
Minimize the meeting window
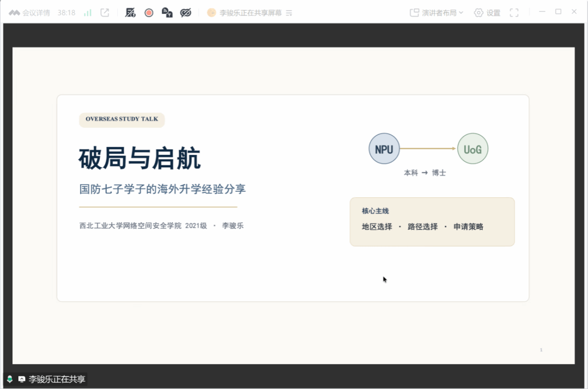tap(542, 11)
